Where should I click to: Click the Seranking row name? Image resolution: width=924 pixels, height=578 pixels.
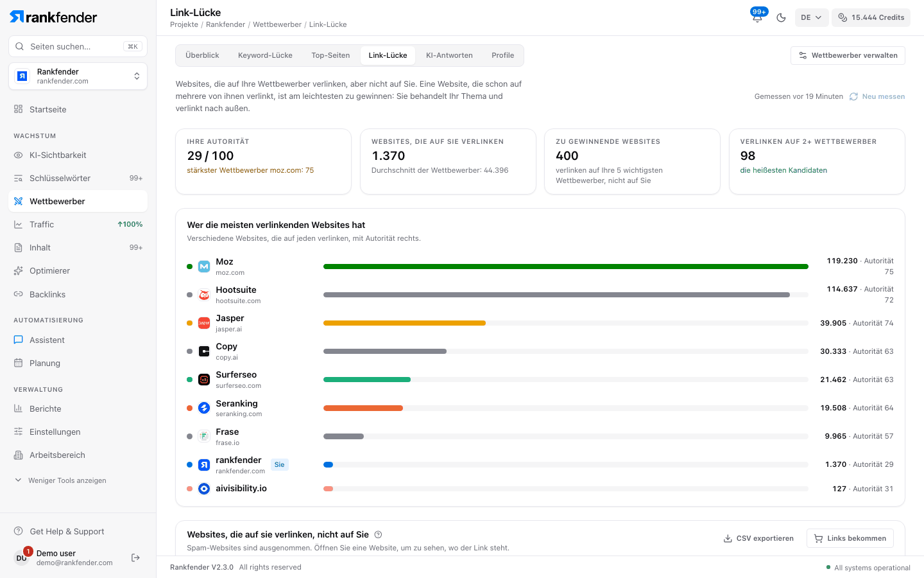click(237, 403)
